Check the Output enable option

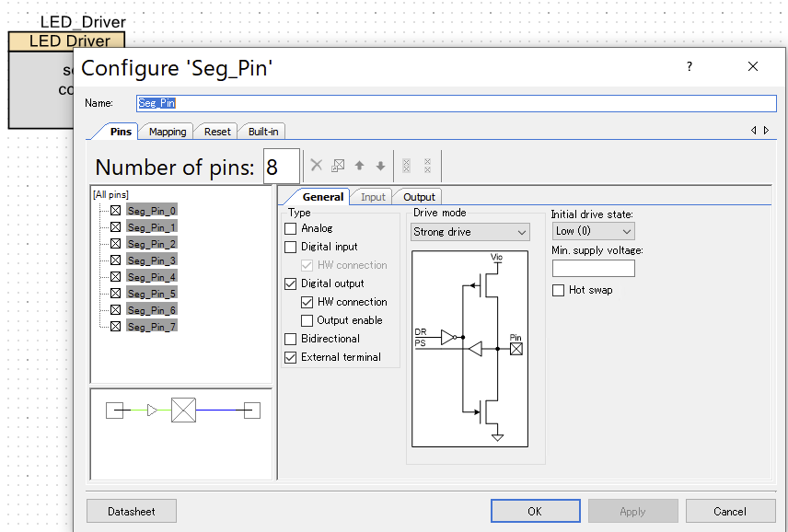(307, 320)
